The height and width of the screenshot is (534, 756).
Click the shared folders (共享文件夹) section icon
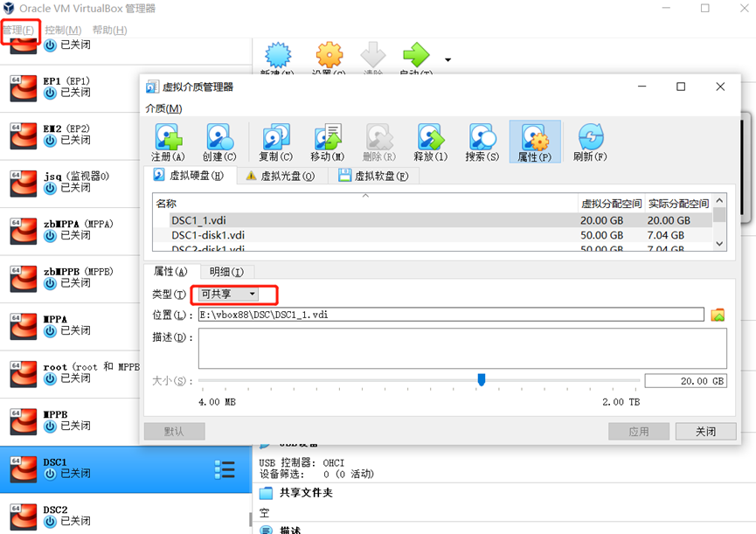pyautogui.click(x=267, y=493)
